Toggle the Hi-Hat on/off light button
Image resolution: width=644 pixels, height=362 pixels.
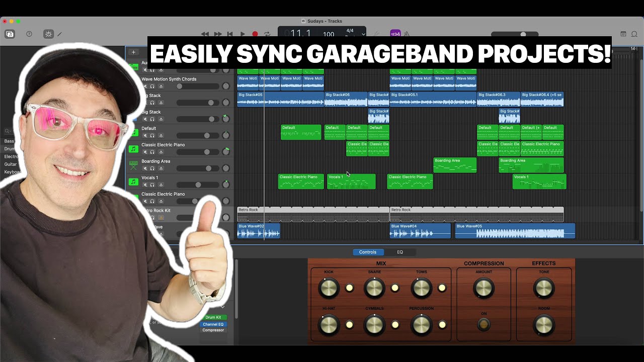[349, 325]
